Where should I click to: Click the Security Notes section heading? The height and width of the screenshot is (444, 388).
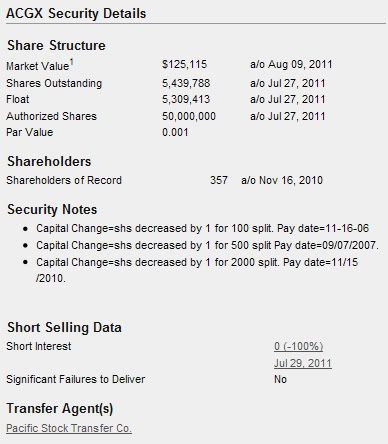[x=52, y=209]
